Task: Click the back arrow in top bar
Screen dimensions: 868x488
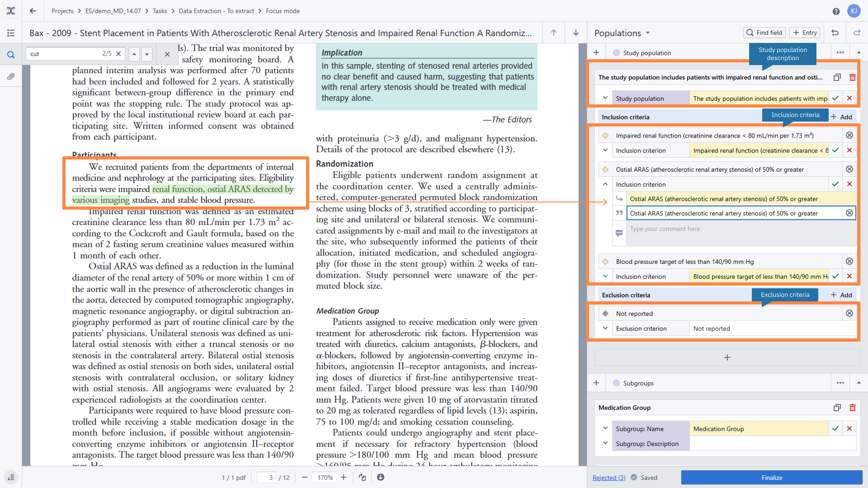Action: tap(33, 11)
